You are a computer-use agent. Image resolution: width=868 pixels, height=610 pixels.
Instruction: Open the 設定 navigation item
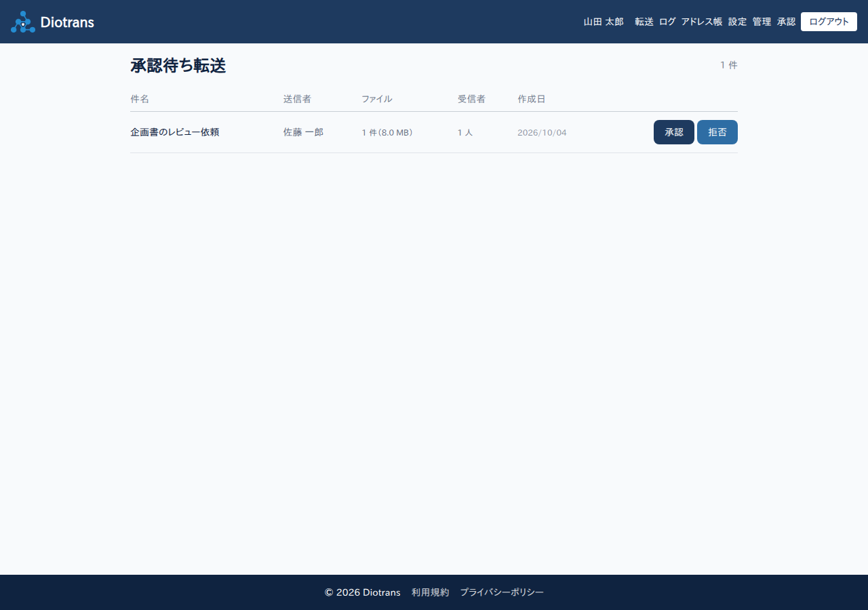(737, 22)
